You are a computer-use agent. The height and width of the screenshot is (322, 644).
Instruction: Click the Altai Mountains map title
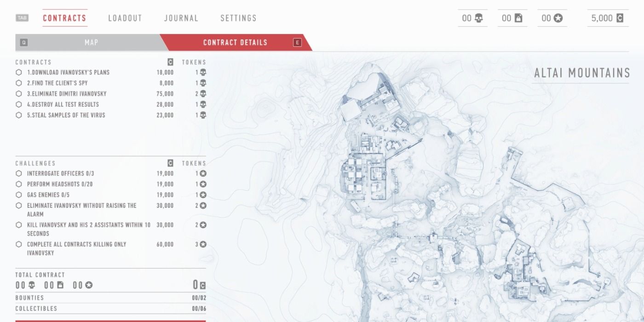click(581, 73)
